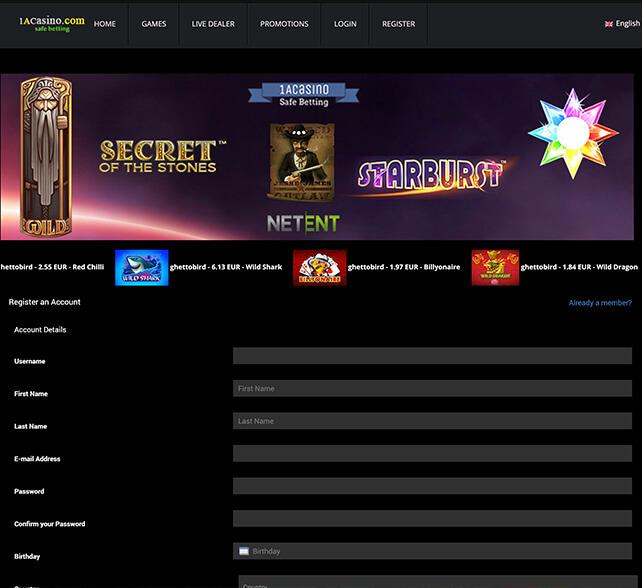
Task: Click 'ghettobird - 1.97 EUR - Billyonaire' text
Action: click(404, 267)
